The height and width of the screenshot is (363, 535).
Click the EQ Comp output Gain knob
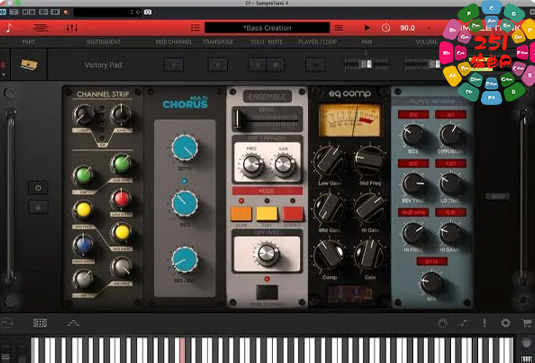tap(369, 255)
